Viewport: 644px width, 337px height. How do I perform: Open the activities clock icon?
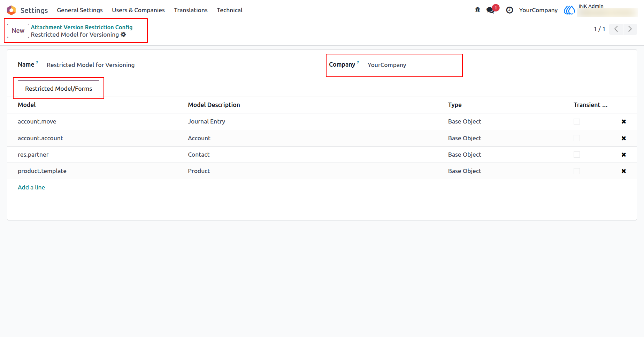pos(509,10)
